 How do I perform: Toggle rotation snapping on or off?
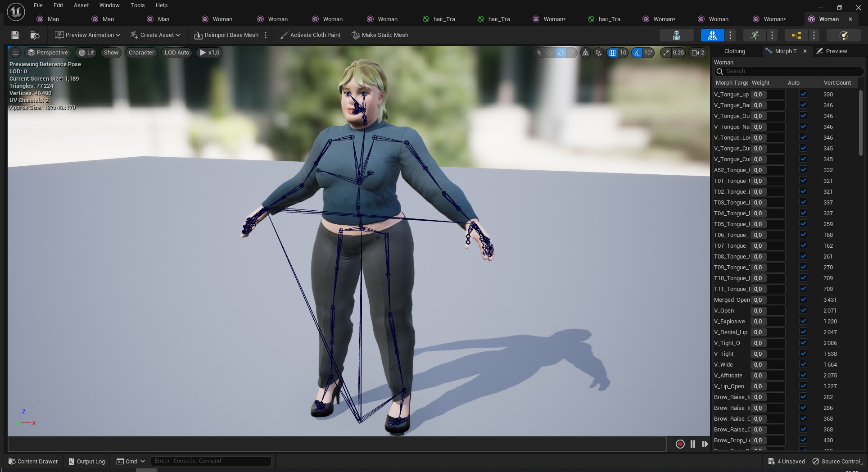click(x=637, y=53)
